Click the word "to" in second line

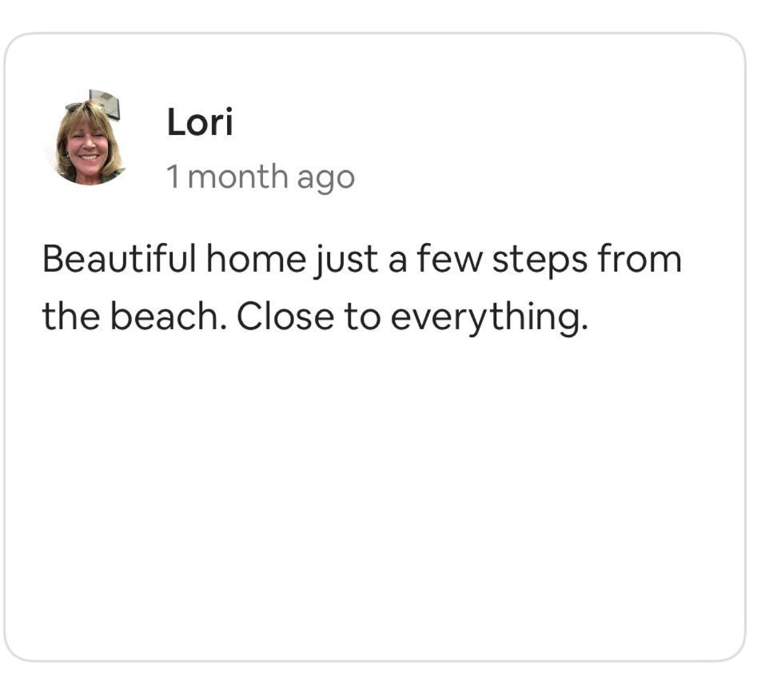point(362,317)
